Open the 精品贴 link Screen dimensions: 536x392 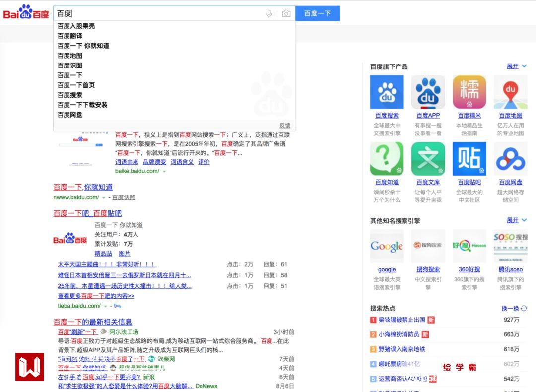[103, 253]
